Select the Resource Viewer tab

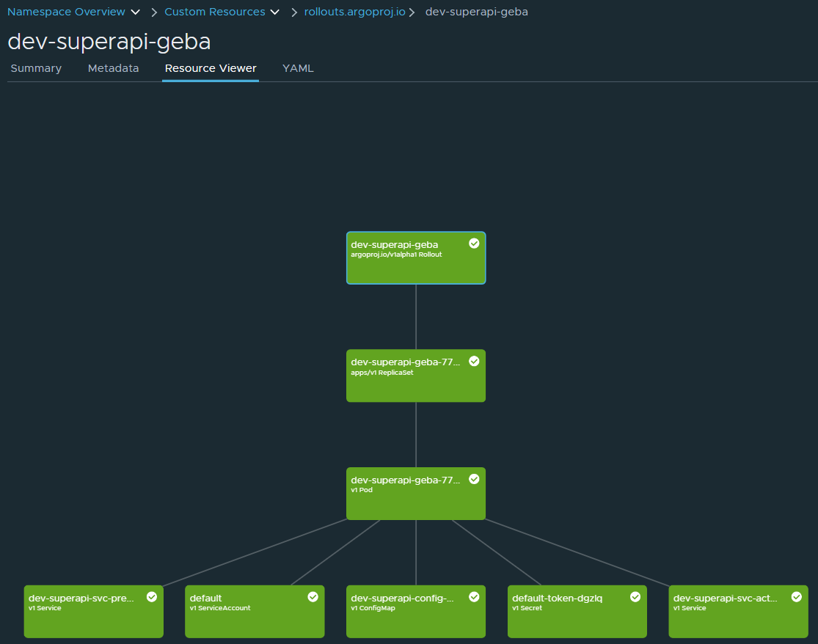(x=211, y=68)
